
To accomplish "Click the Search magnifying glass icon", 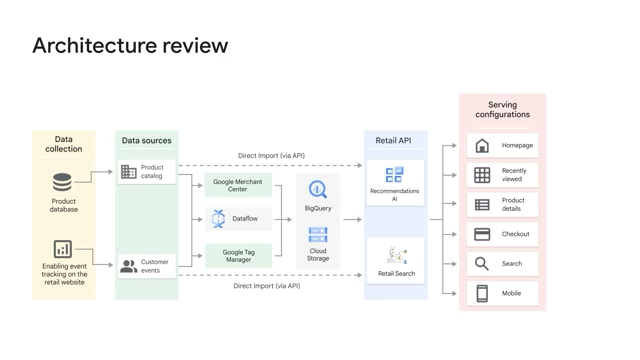I will pos(482,264).
